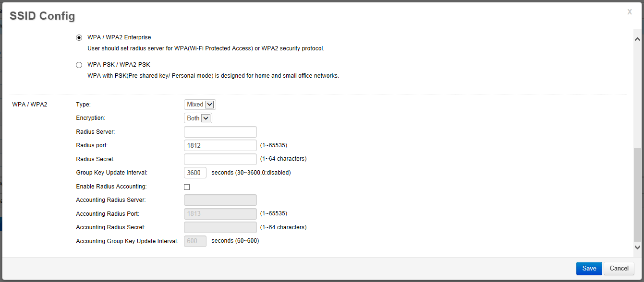Image resolution: width=644 pixels, height=282 pixels.
Task: Click the Accounting Radius Secret field
Action: 220,227
